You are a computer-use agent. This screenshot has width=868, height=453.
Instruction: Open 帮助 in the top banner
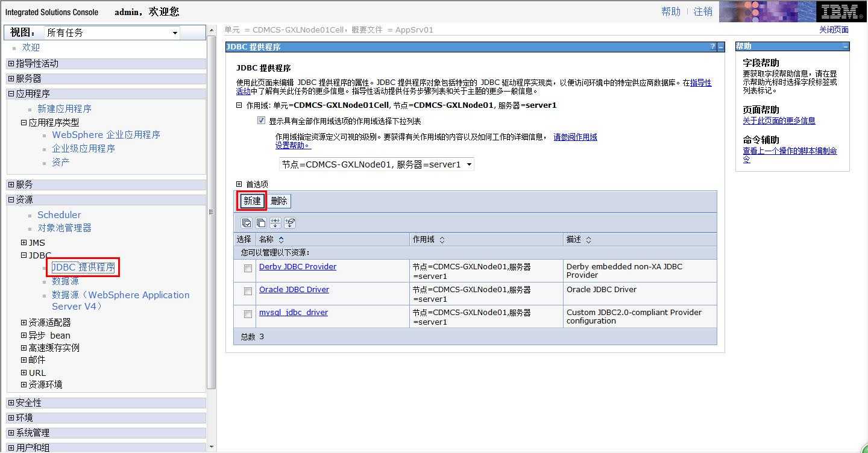pyautogui.click(x=671, y=11)
